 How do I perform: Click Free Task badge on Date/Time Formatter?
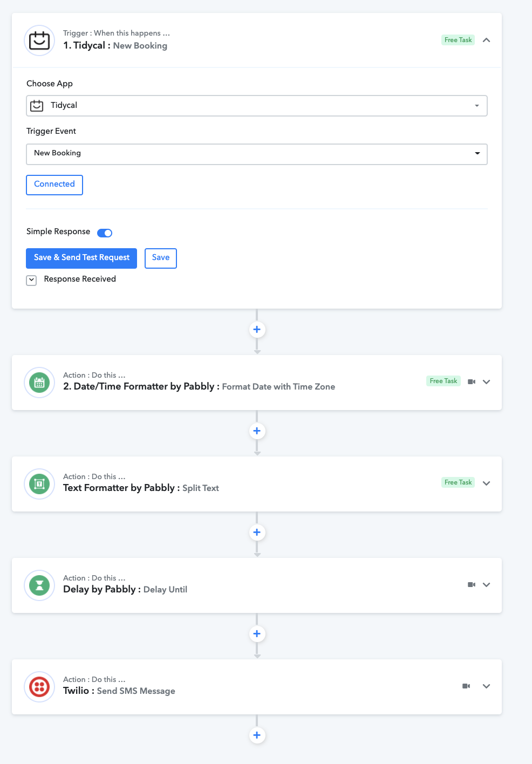tap(444, 381)
